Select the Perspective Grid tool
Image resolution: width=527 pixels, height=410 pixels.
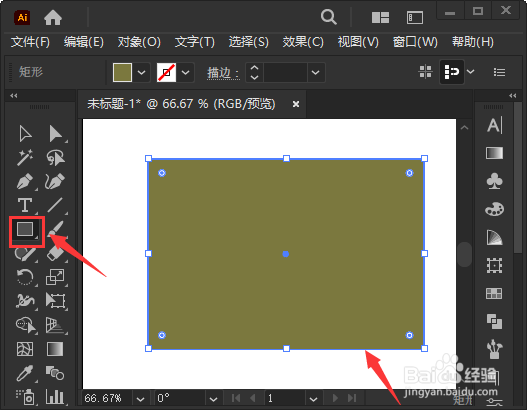coord(55,325)
